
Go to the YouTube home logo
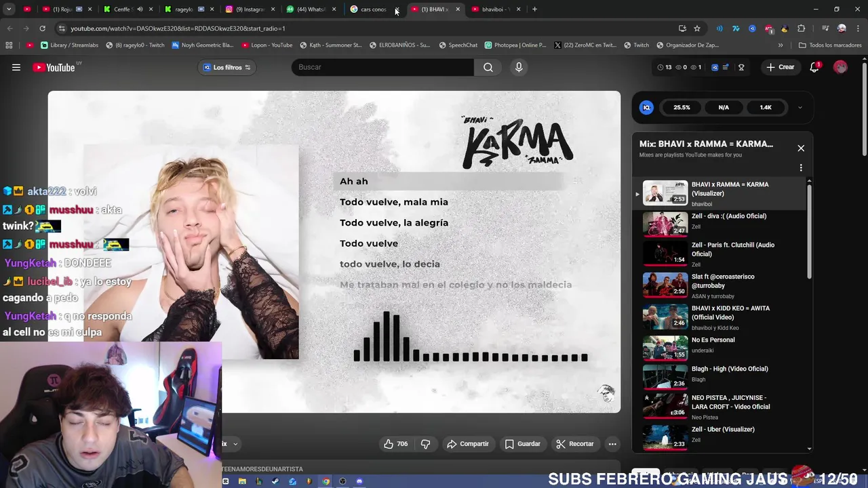point(54,67)
